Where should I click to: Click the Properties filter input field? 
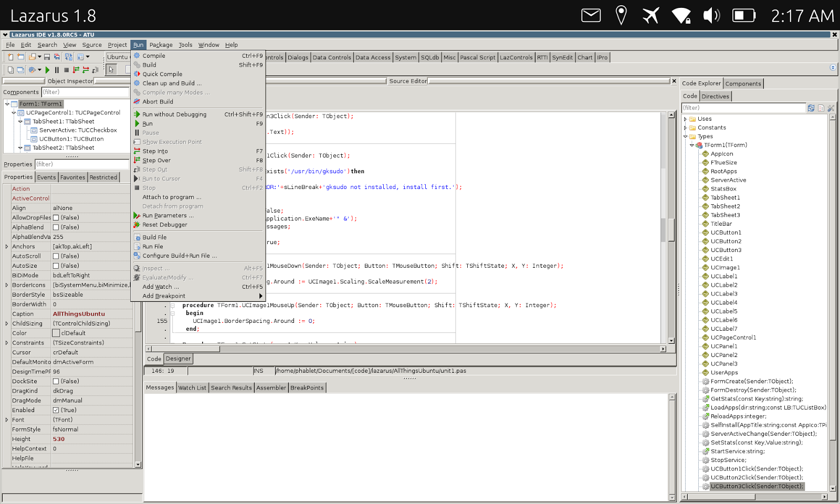pyautogui.click(x=81, y=164)
